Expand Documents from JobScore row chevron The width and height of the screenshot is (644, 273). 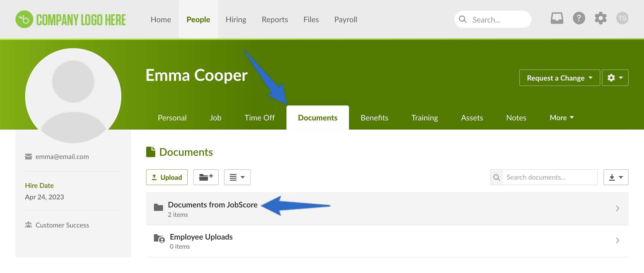click(x=618, y=208)
